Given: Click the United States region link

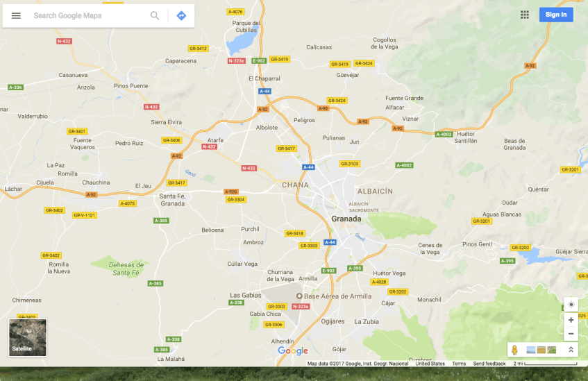Looking at the screenshot, I should (430, 364).
